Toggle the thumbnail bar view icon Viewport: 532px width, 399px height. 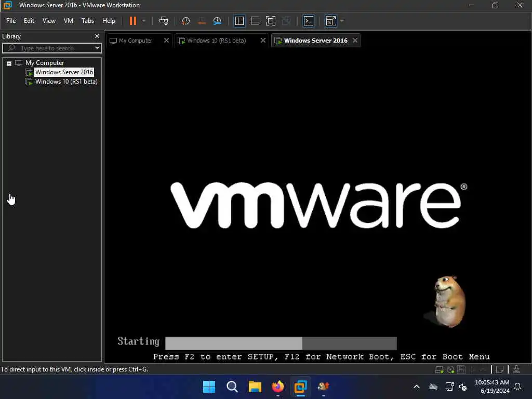coord(255,21)
